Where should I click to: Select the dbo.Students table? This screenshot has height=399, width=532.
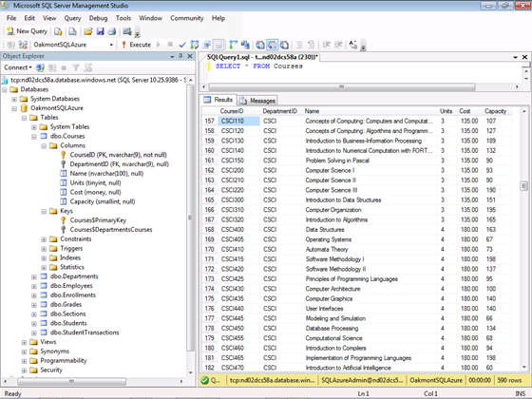[68, 323]
